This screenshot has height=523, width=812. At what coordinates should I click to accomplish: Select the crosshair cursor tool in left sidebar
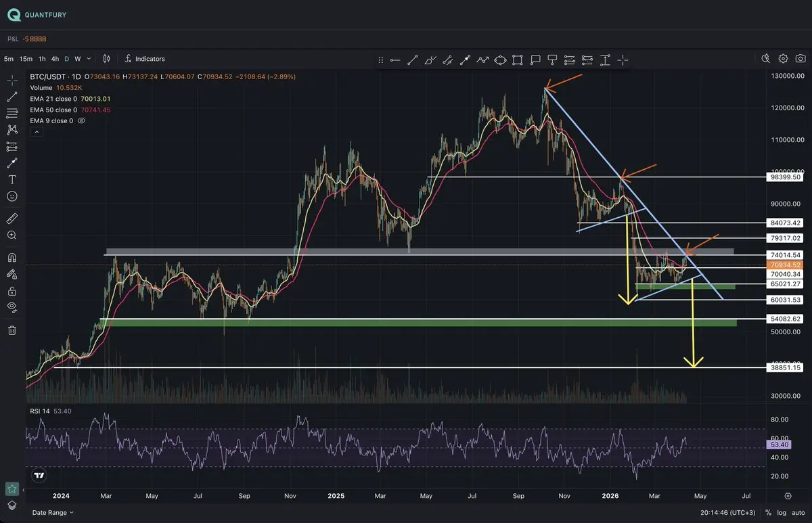point(12,81)
